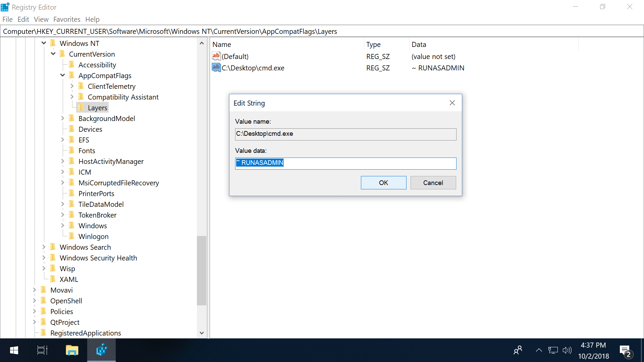Click the People icon in the taskbar

518,350
